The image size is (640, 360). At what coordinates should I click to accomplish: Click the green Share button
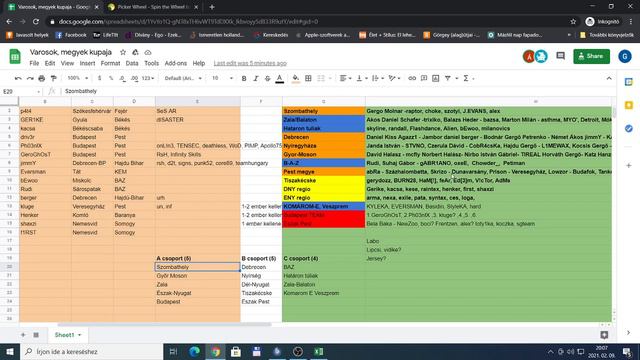tap(591, 56)
